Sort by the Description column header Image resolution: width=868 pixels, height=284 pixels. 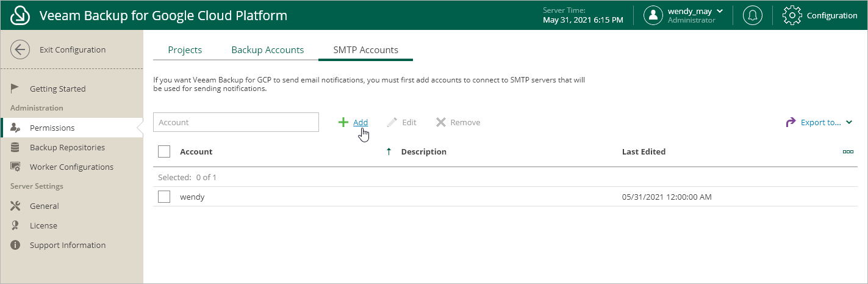(x=424, y=151)
